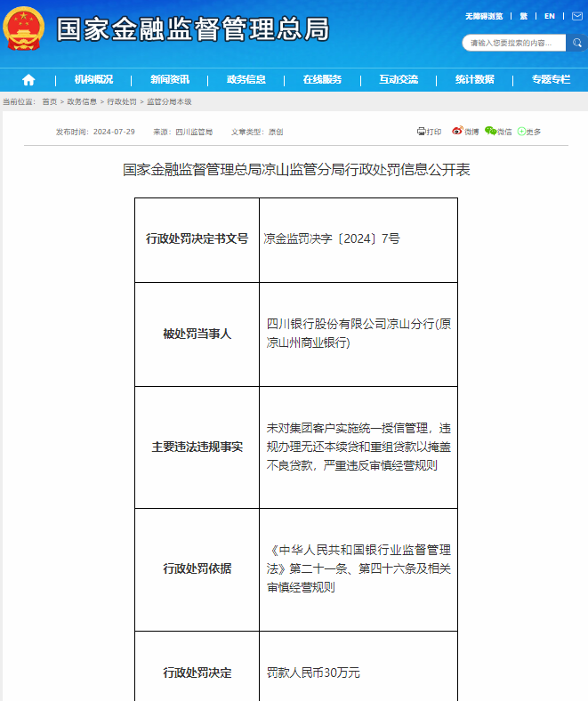Open 机构概况 menu
This screenshot has width=588, height=701.
point(93,79)
